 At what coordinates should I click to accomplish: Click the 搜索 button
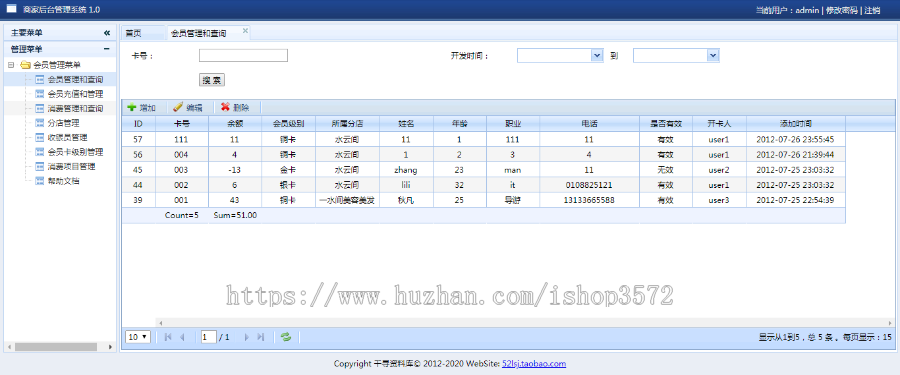[212, 80]
